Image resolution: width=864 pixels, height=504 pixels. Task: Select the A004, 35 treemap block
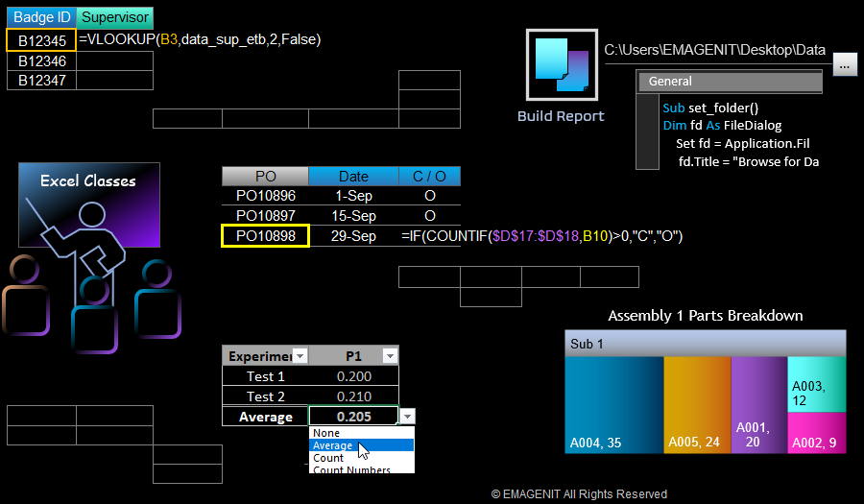613,403
